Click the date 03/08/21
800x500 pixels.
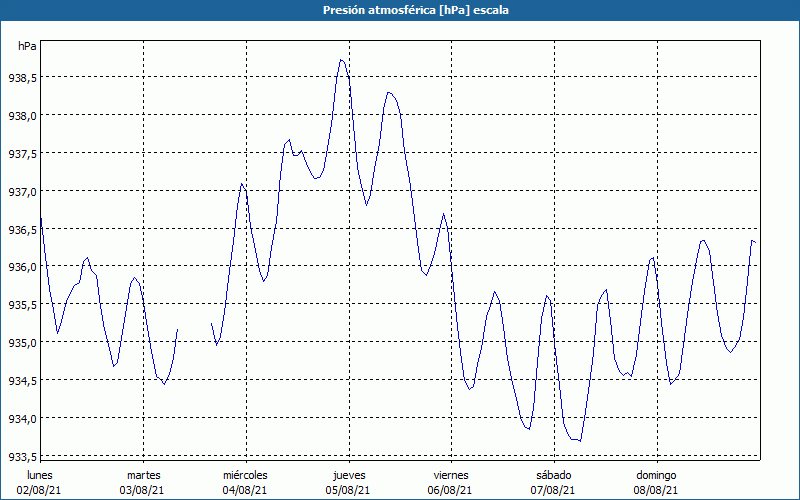(142, 490)
